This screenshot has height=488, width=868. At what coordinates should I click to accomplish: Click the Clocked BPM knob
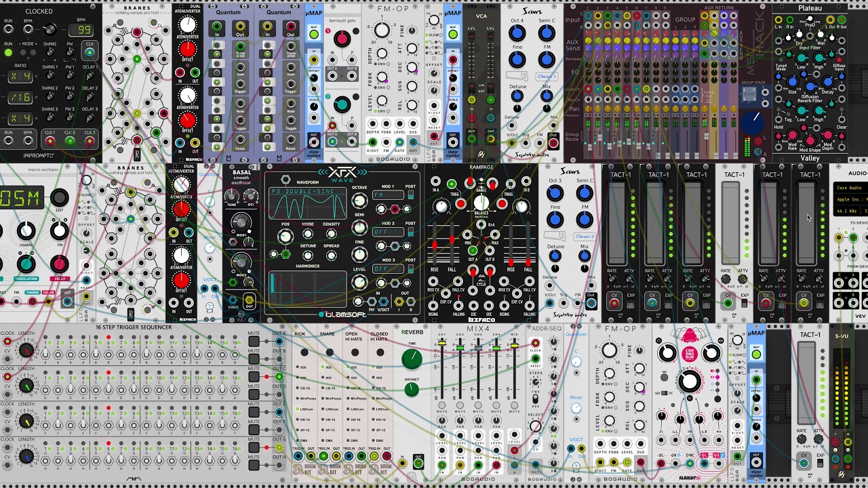(x=50, y=30)
